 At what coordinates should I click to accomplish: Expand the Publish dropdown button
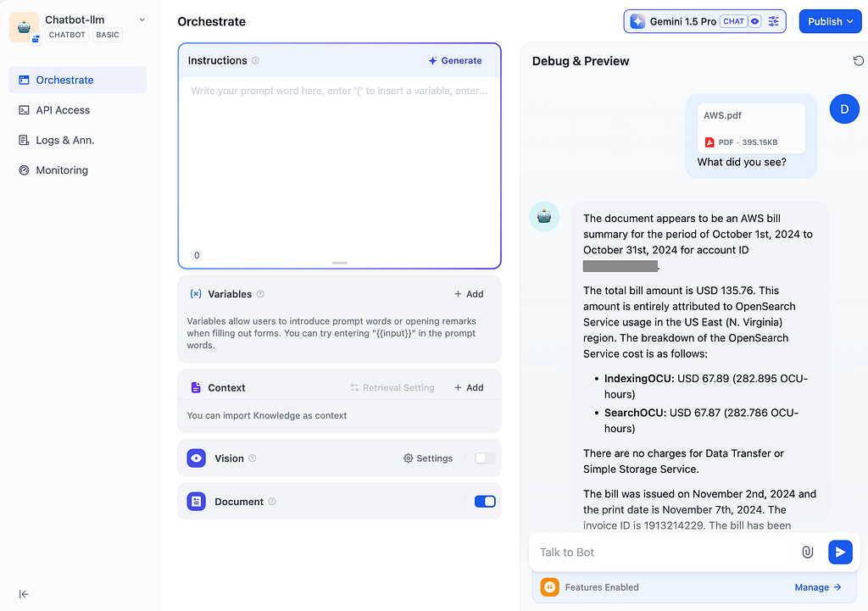[830, 21]
